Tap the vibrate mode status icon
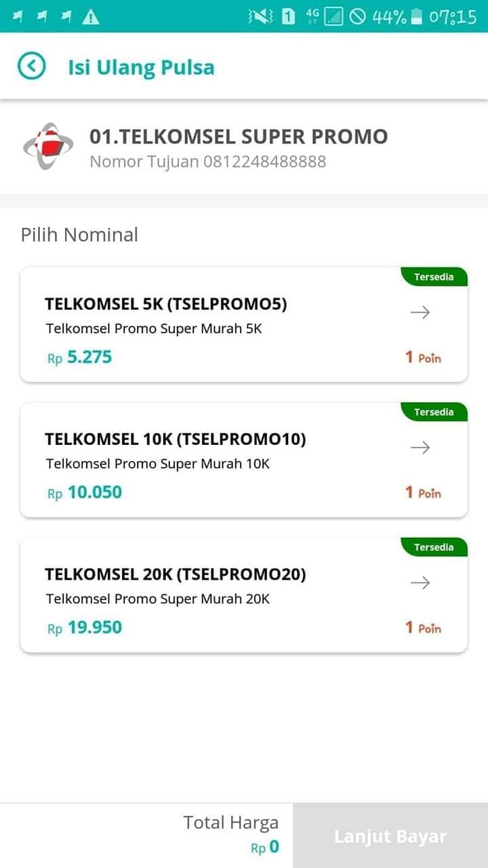 point(260,16)
